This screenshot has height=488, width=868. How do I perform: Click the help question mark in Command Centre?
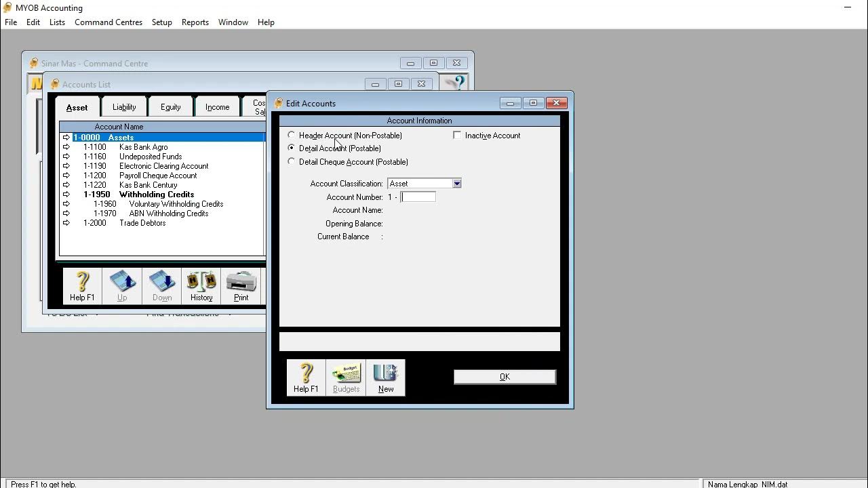coord(456,83)
